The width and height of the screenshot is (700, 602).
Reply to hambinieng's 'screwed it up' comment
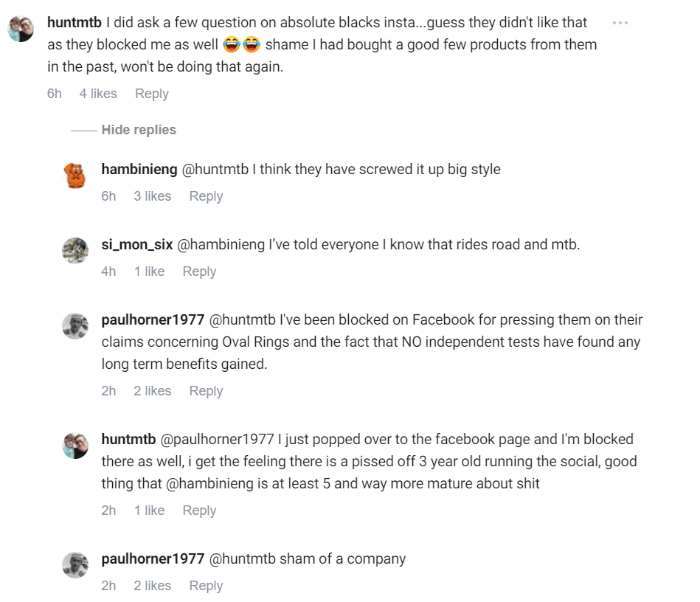pos(206,196)
